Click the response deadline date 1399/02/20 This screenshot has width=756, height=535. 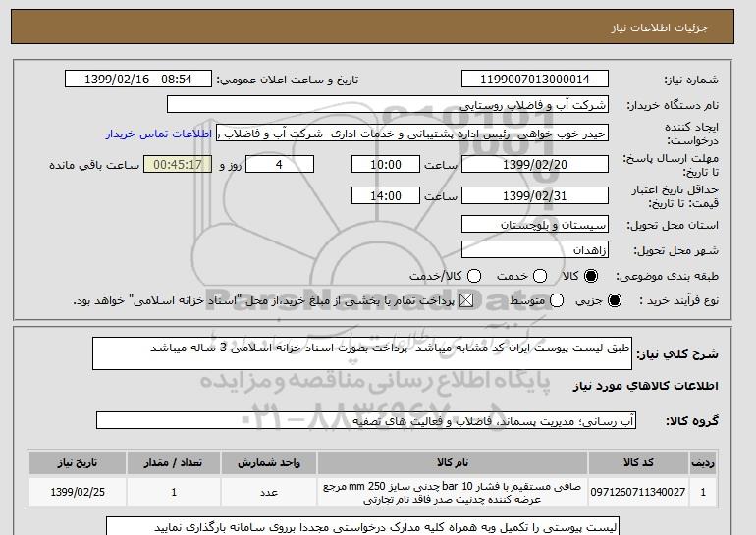[x=535, y=164]
